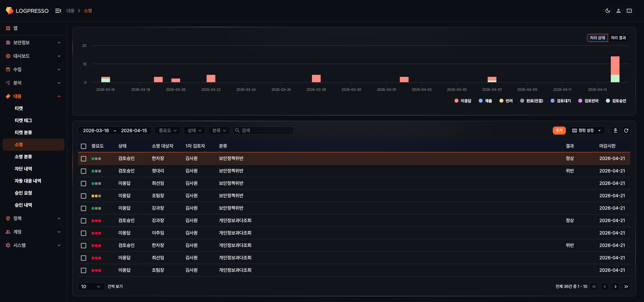Select all rows with header checkbox
The image size is (644, 302).
(84, 146)
